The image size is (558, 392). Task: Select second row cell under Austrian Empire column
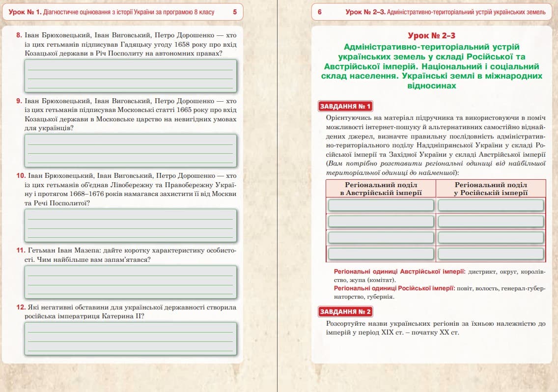(x=381, y=222)
